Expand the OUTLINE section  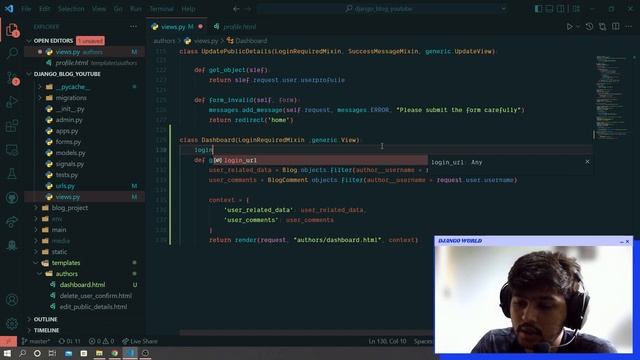click(x=29, y=319)
